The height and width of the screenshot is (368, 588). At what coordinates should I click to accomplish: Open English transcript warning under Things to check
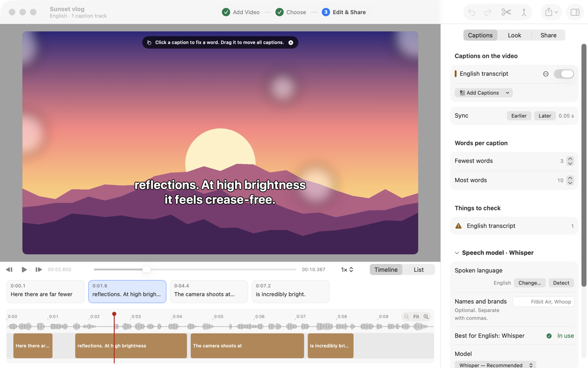click(x=514, y=226)
